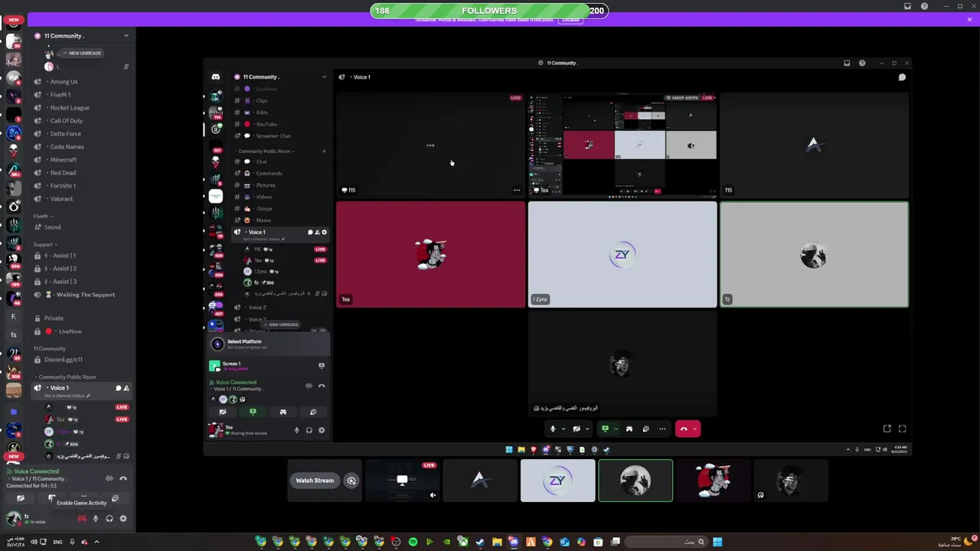This screenshot has width=980, height=551.
Task: Open screen share options arrow in streamed bar
Action: tap(616, 429)
